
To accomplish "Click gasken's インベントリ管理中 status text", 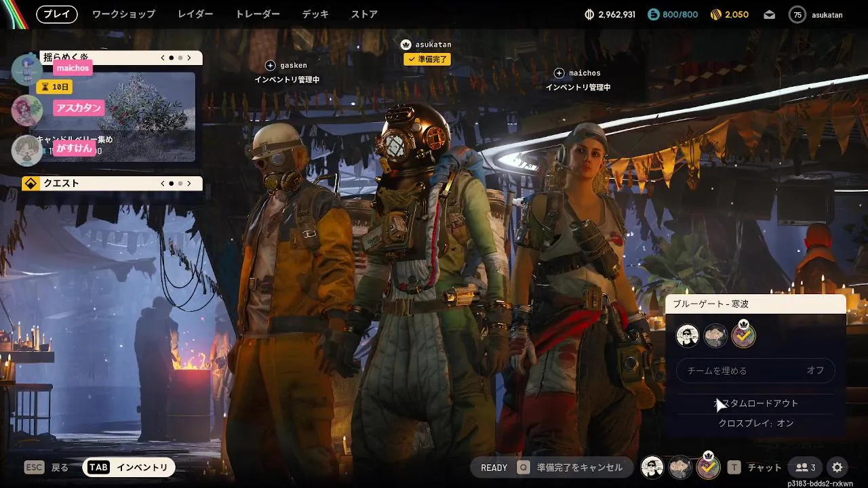I will (x=287, y=79).
